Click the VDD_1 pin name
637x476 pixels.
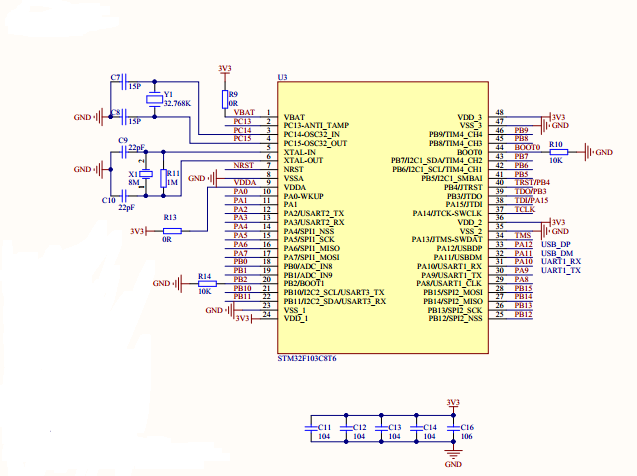tap(296, 318)
